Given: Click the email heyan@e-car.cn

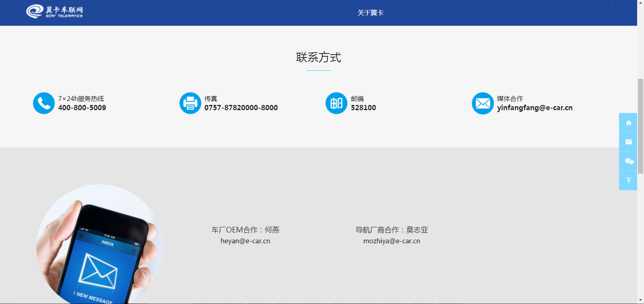Looking at the screenshot, I should pos(245,241).
